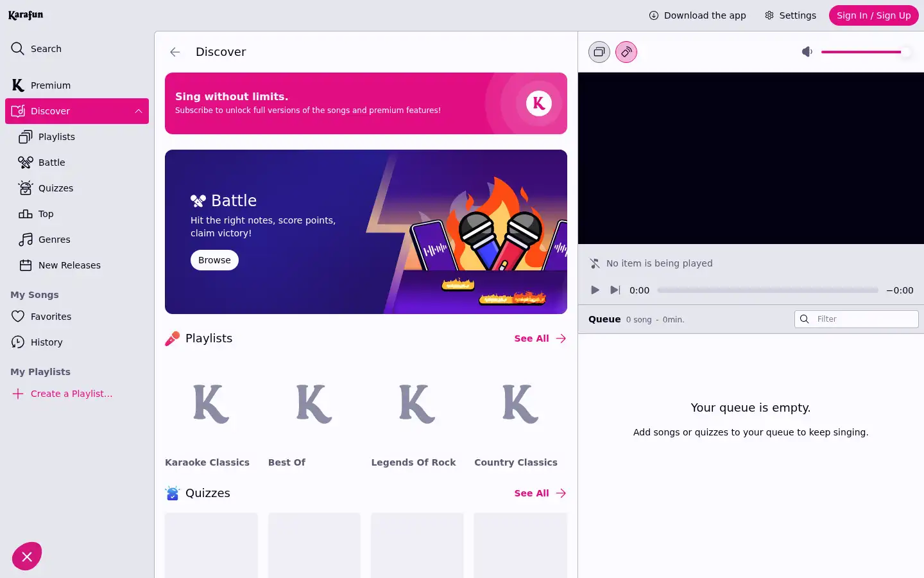Play the current item
This screenshot has height=578, width=924.
[x=595, y=290]
